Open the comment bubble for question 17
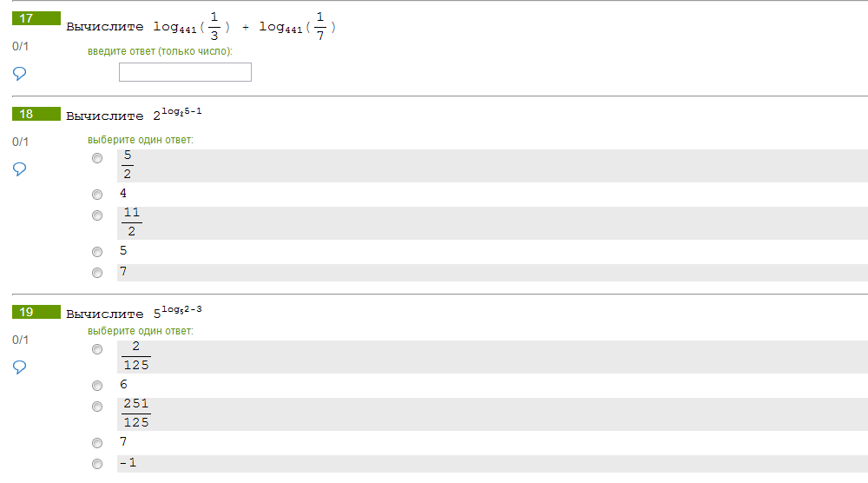The image size is (868, 483). point(20,73)
